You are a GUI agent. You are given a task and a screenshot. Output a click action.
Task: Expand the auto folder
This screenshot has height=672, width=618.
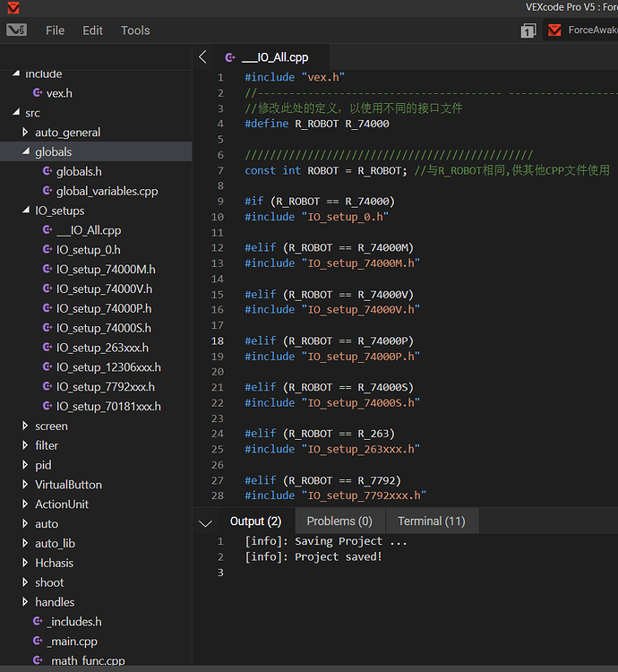tap(25, 523)
